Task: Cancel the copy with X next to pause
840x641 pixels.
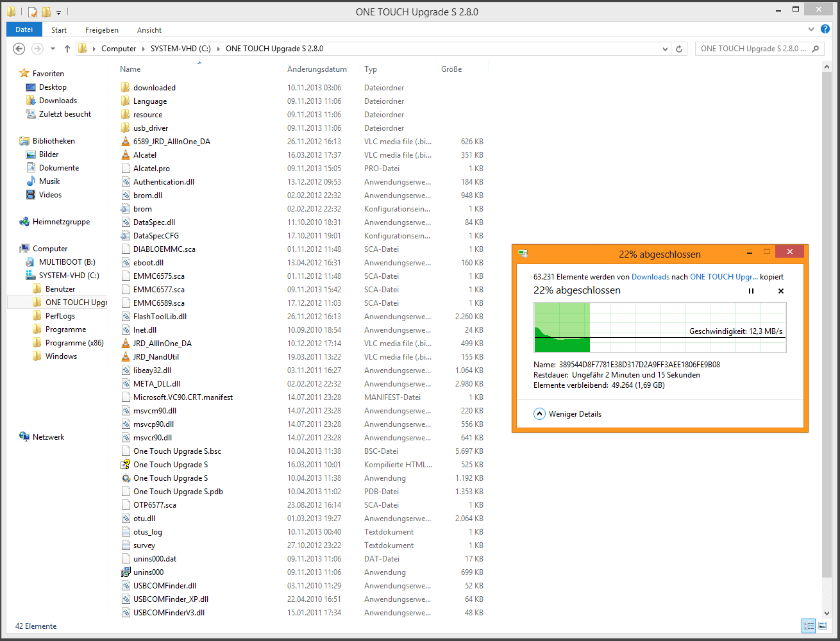Action: 781,291
